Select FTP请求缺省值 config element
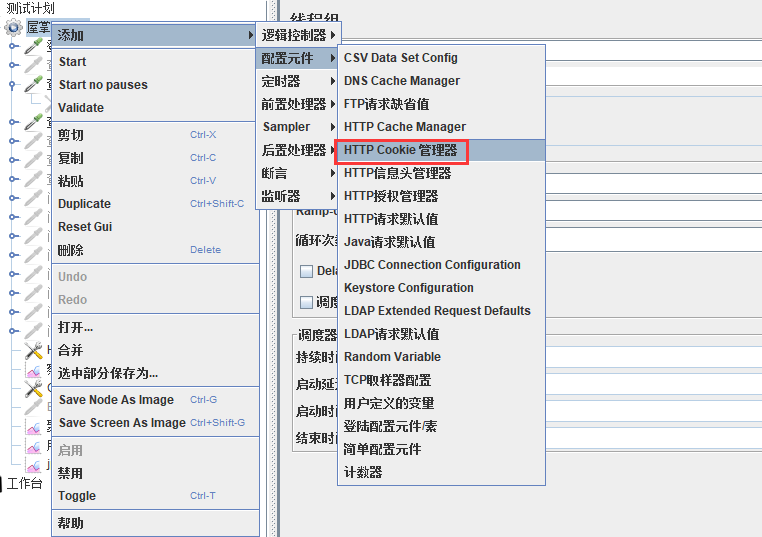 tap(441, 104)
